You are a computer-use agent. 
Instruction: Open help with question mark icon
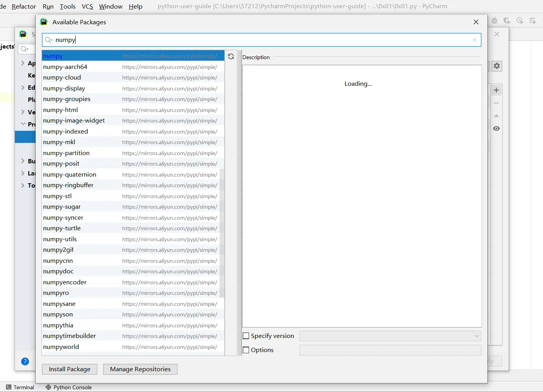click(x=25, y=361)
